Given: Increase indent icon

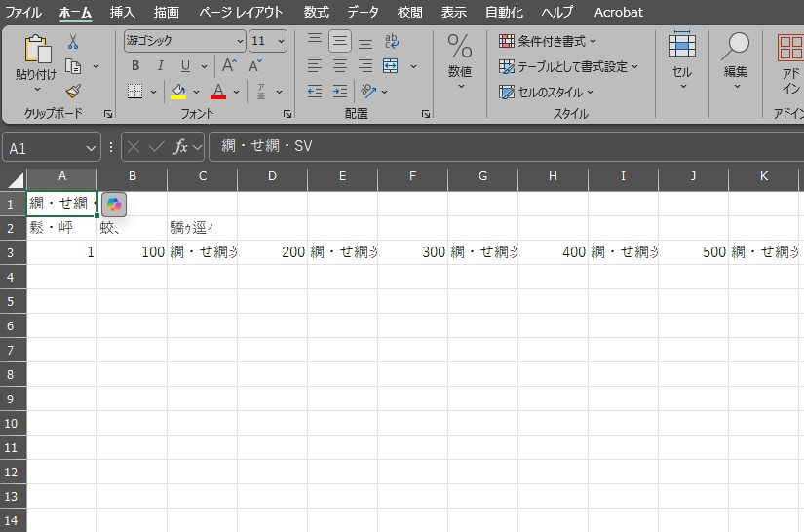Looking at the screenshot, I should click(339, 92).
